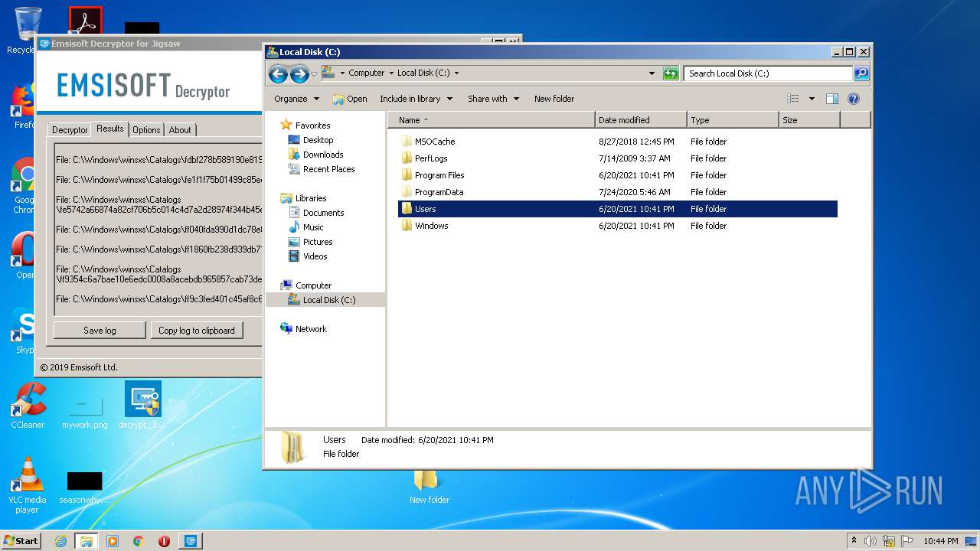Open the Include in library menu
The width and height of the screenshot is (980, 551).
click(x=416, y=99)
